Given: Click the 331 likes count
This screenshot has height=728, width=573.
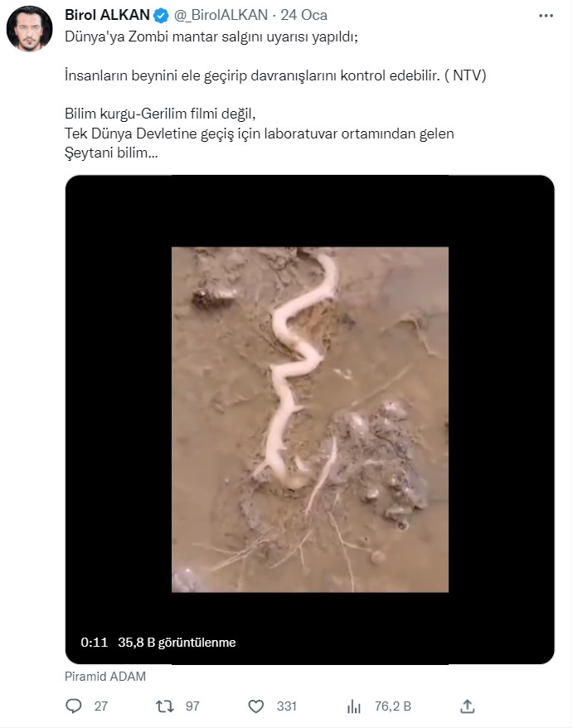Looking at the screenshot, I should (x=287, y=706).
